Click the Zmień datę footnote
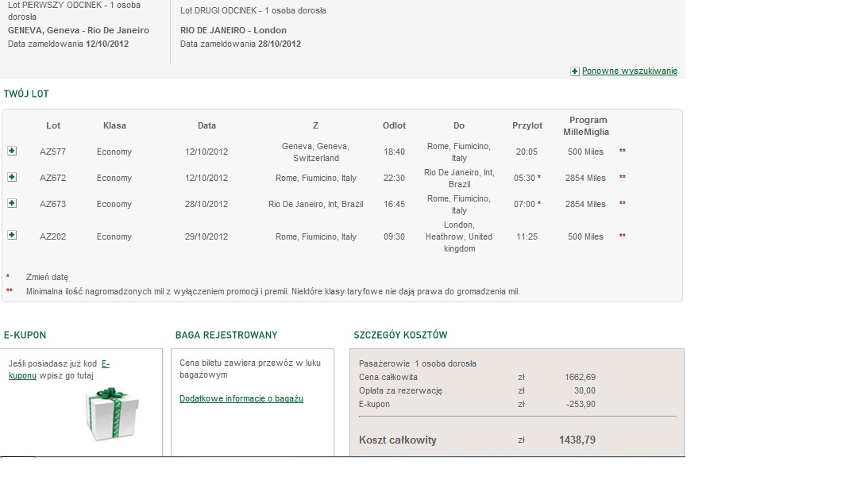This screenshot has width=868, height=488. tap(47, 277)
